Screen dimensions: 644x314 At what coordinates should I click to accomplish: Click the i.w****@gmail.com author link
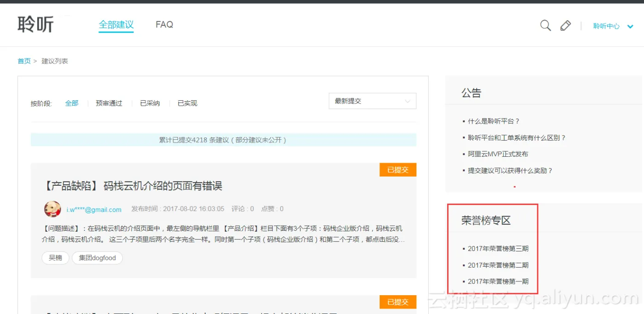point(94,210)
